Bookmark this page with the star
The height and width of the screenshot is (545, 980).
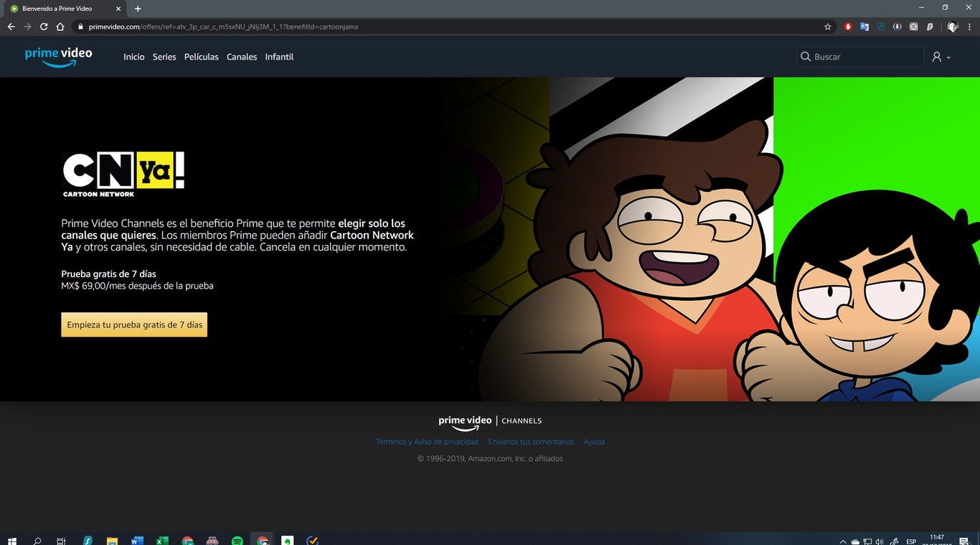827,27
